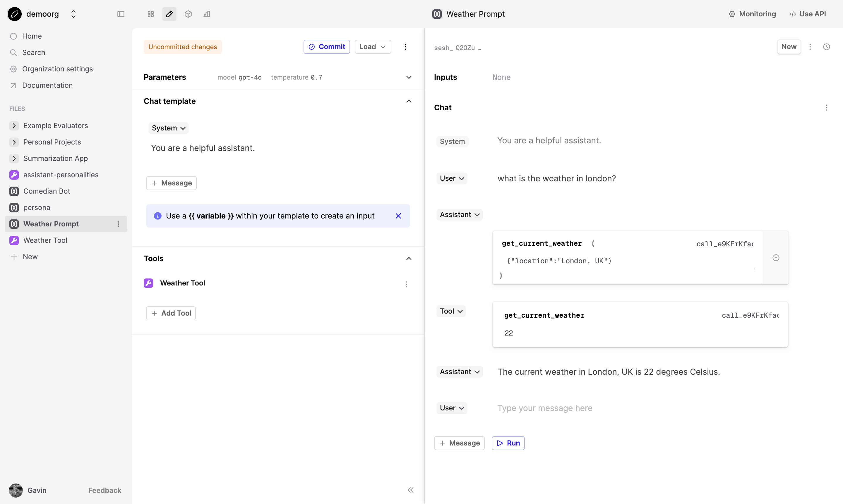Expand Example Evaluators folder
Viewport: 843px width, 504px height.
point(14,126)
